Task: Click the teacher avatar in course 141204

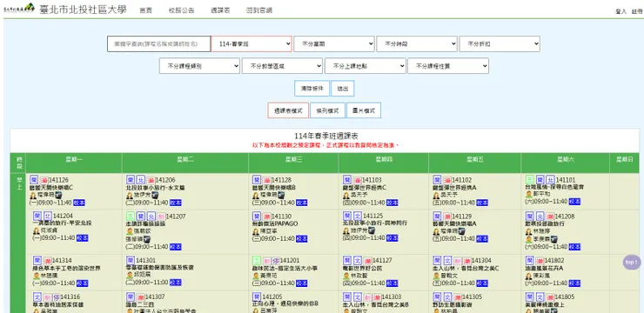Action: [37, 230]
